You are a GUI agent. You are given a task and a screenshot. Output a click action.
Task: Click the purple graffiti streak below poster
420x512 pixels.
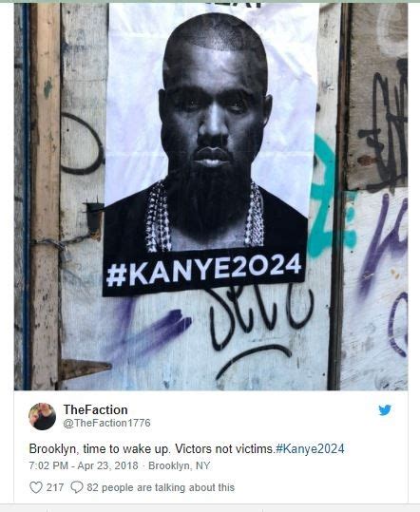coord(154,330)
